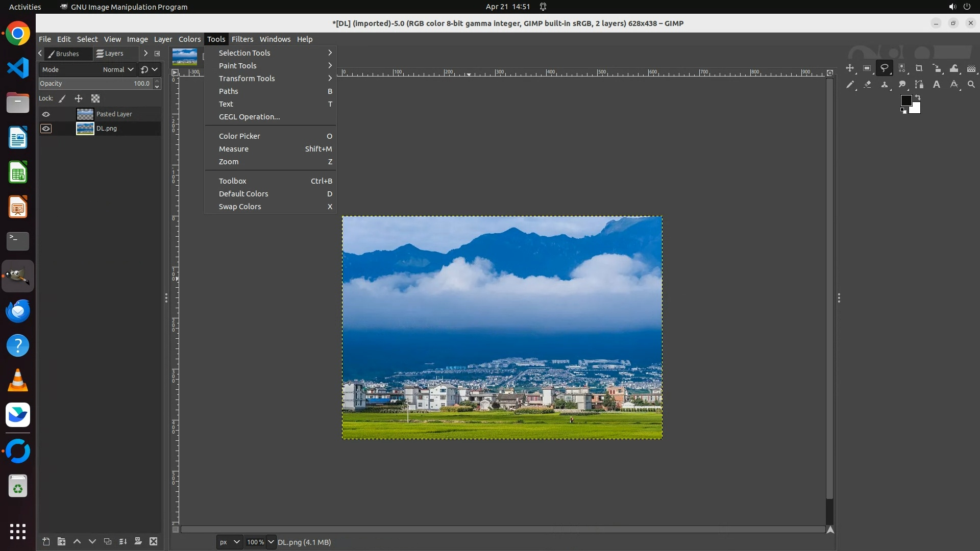Viewport: 980px width, 551px height.
Task: Choose Color Picker from Tools menu
Action: 239,136
